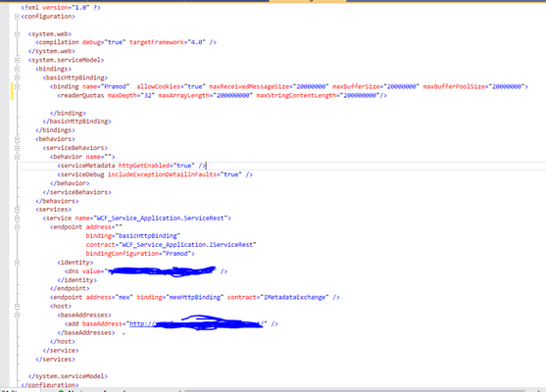Collapse the service WCF_Service_Application.ServiceRest node

[17, 219]
